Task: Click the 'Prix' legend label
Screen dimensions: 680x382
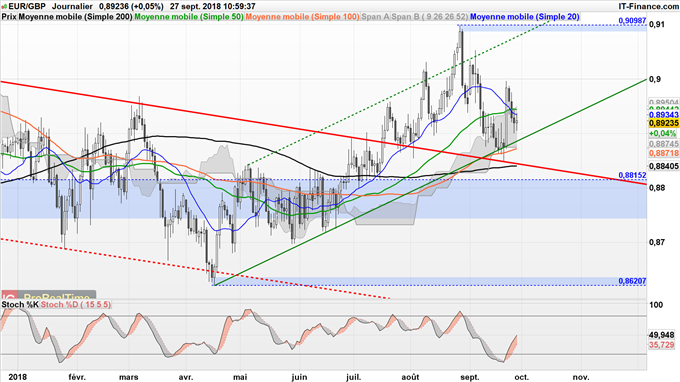Action: click(9, 17)
